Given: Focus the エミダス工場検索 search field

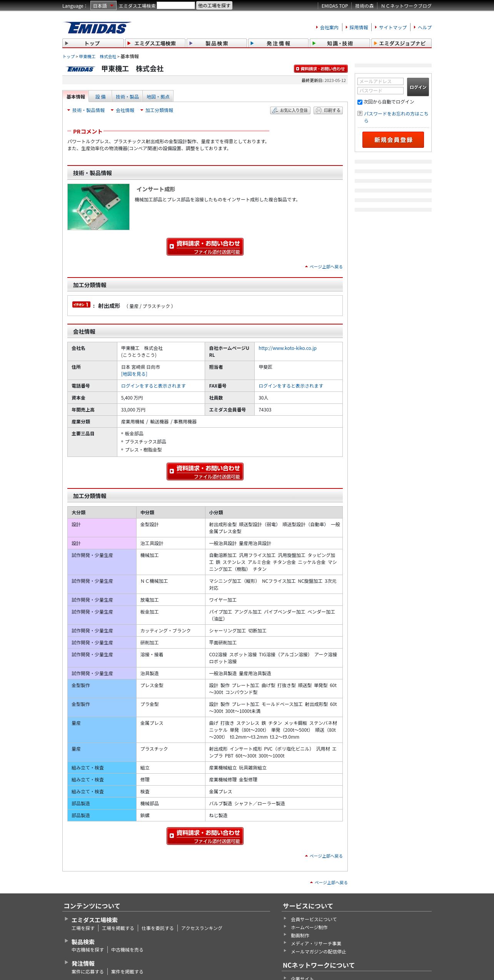Looking at the screenshot, I should 176,5.
